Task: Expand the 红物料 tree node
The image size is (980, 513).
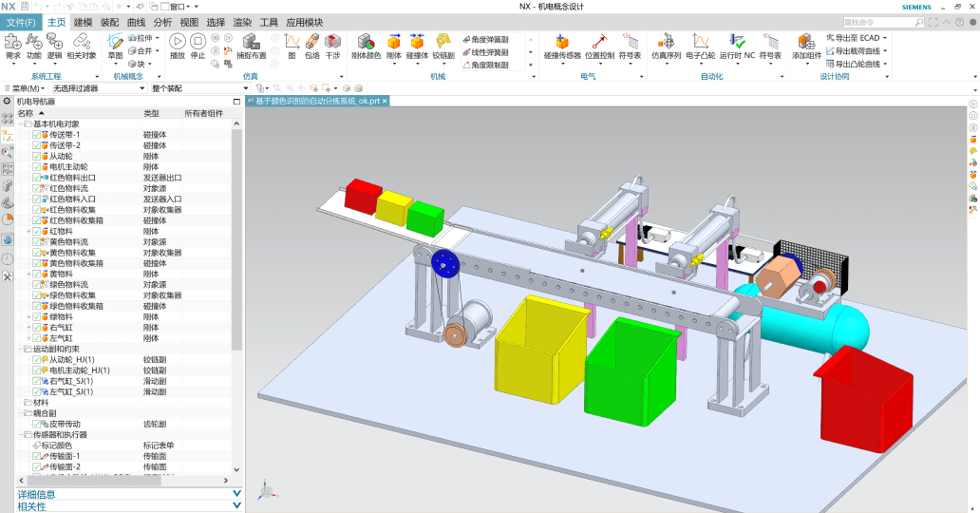Action: click(x=28, y=232)
